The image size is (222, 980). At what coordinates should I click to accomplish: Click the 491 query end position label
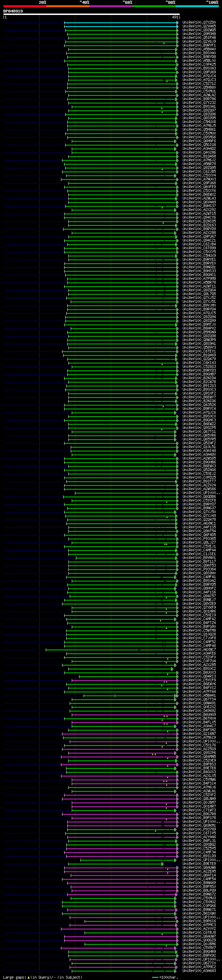[175, 17]
